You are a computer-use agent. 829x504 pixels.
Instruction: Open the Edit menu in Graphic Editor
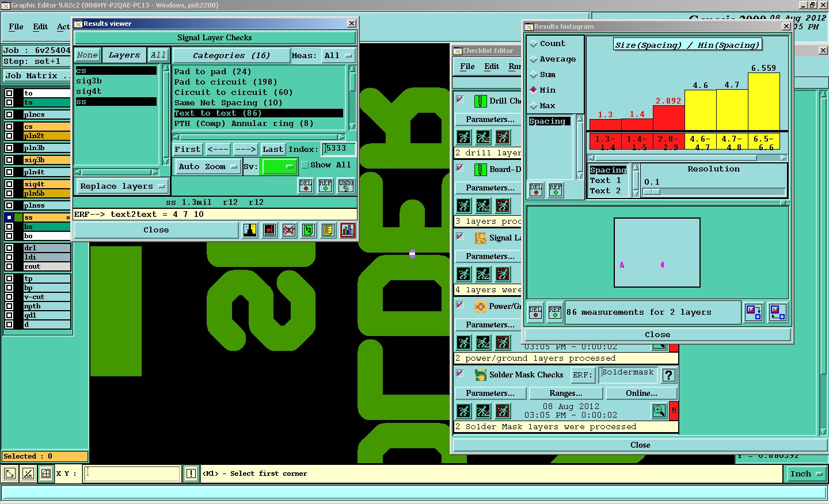coord(40,27)
